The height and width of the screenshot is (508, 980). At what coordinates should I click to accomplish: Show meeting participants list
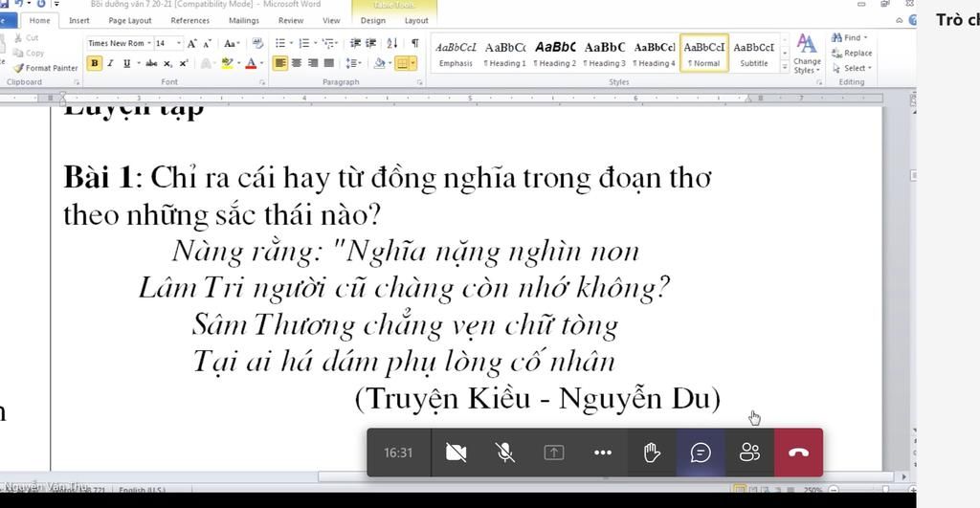749,453
